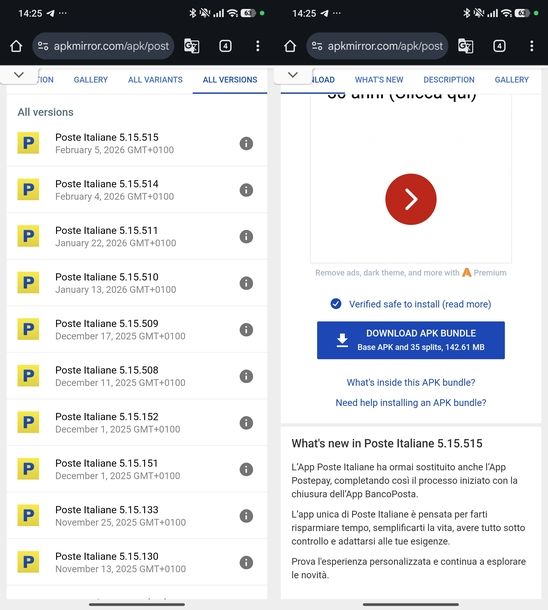
Task: Open three-dot menu in left browser
Action: (257, 46)
